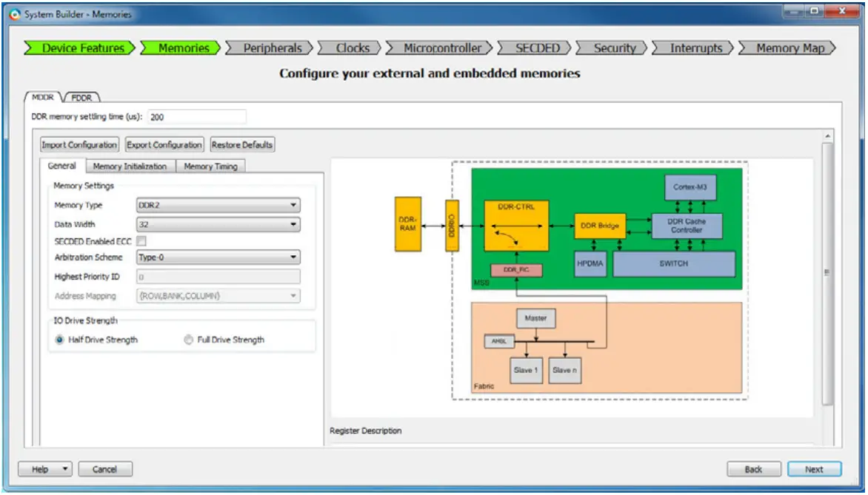Select the DDR Bridge block

point(601,223)
